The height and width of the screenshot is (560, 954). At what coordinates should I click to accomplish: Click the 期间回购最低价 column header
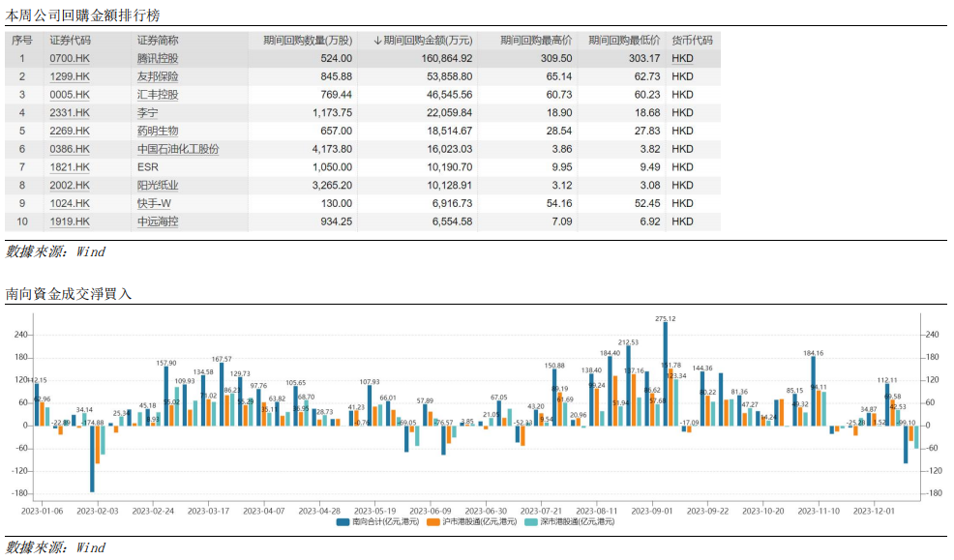coord(624,40)
